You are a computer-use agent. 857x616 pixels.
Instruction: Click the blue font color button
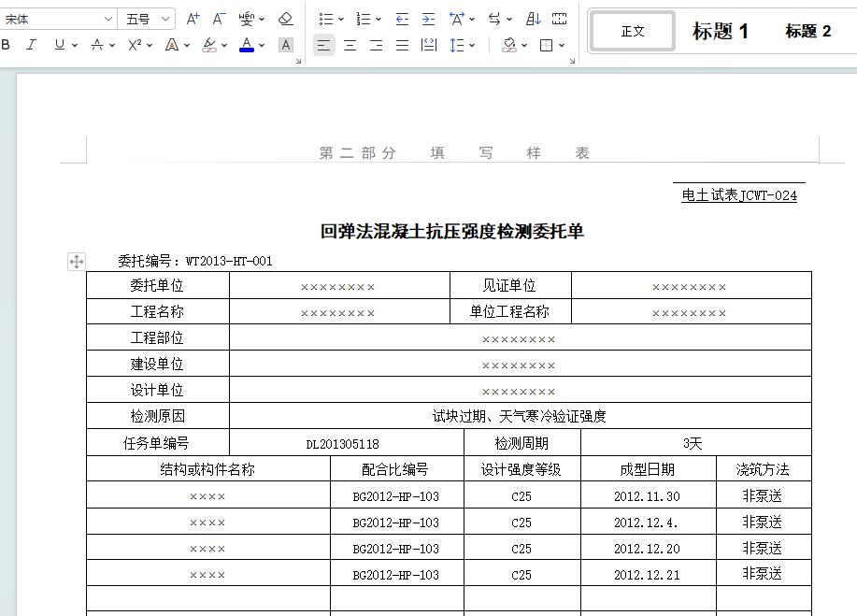coord(247,45)
